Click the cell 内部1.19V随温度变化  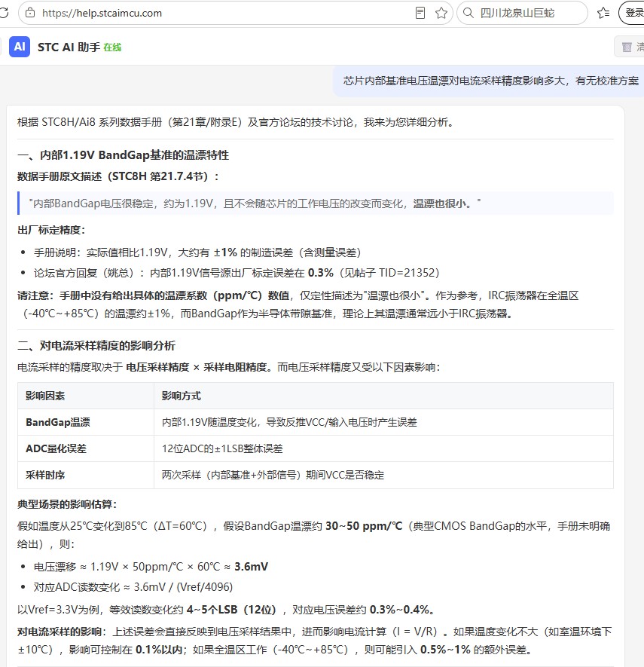(383, 422)
